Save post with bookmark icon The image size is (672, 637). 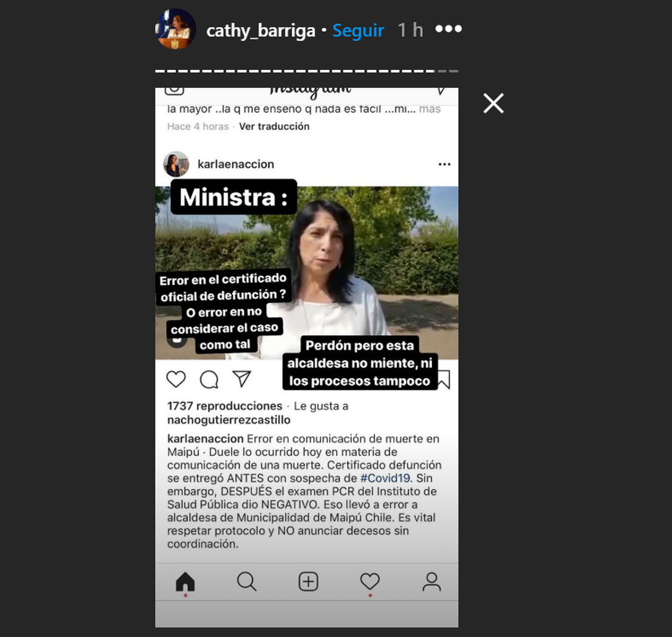click(444, 379)
